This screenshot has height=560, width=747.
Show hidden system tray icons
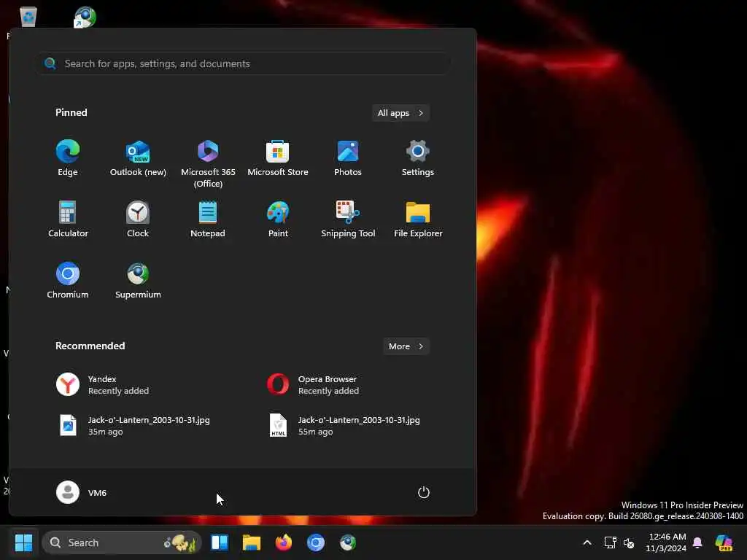click(587, 542)
